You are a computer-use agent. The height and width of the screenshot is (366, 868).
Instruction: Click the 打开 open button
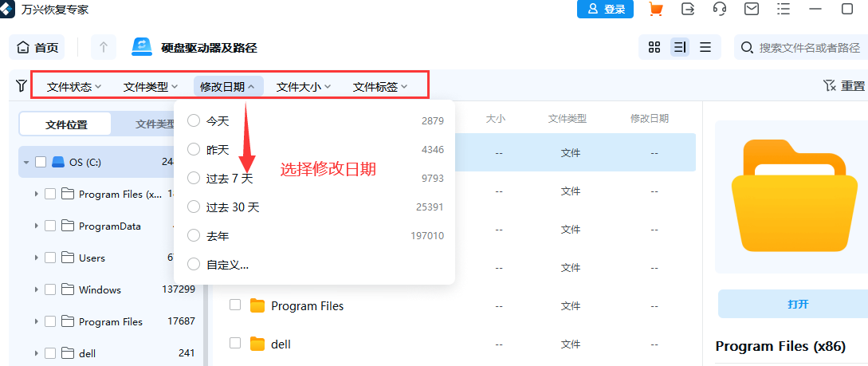tap(798, 304)
